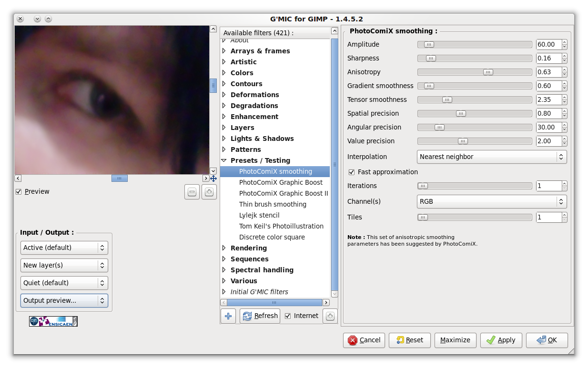
Task: Open the Channel(s) RGB dropdown
Action: (x=492, y=201)
